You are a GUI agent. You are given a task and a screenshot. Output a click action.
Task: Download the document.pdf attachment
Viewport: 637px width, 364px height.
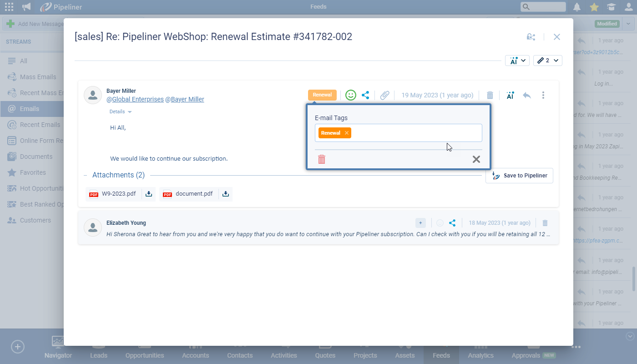[x=226, y=194]
